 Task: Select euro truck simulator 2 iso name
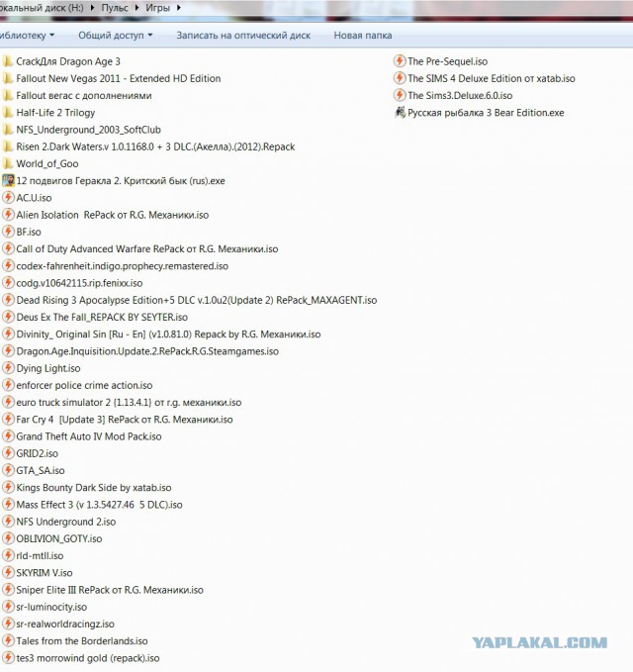pyautogui.click(x=129, y=403)
